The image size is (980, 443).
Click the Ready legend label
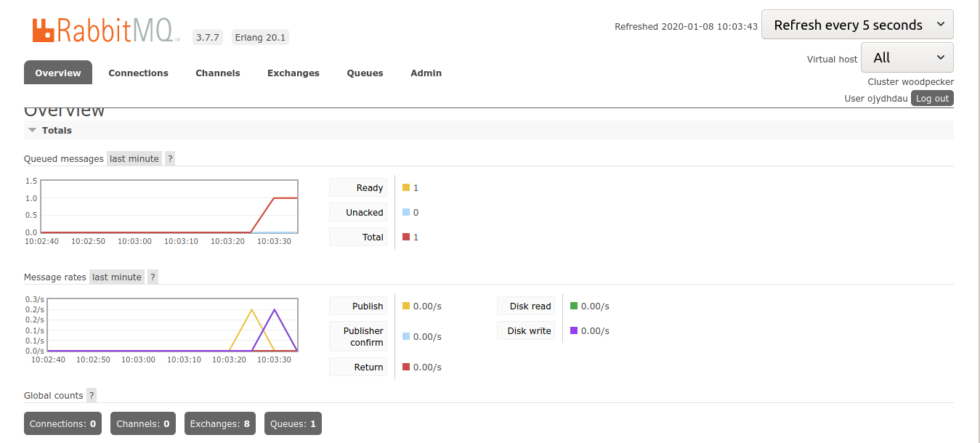(x=358, y=187)
